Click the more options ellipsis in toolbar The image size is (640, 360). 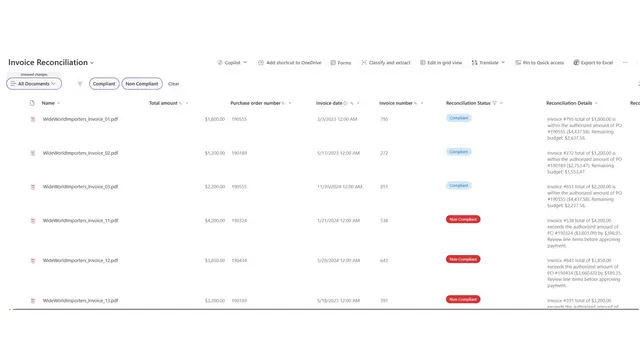(x=625, y=62)
